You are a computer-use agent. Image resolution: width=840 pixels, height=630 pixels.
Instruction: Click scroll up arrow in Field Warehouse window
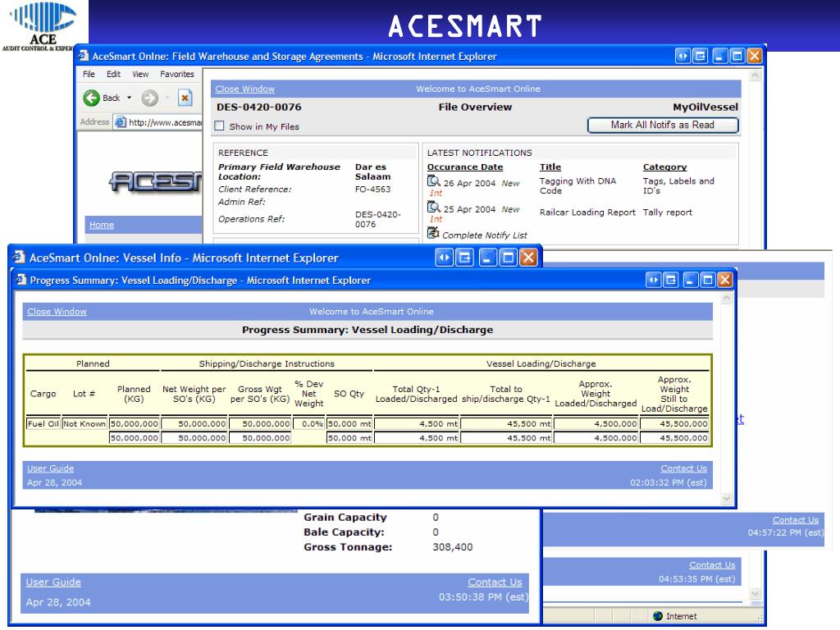[x=755, y=75]
